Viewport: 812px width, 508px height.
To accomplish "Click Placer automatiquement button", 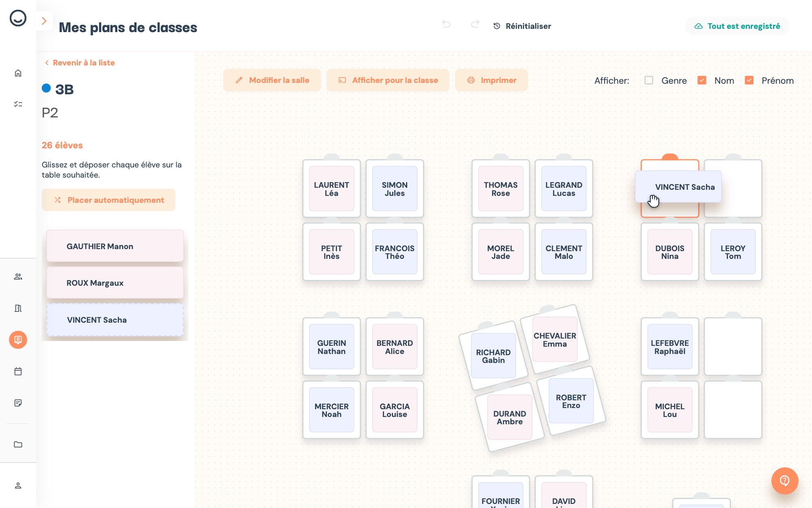I will [108, 200].
